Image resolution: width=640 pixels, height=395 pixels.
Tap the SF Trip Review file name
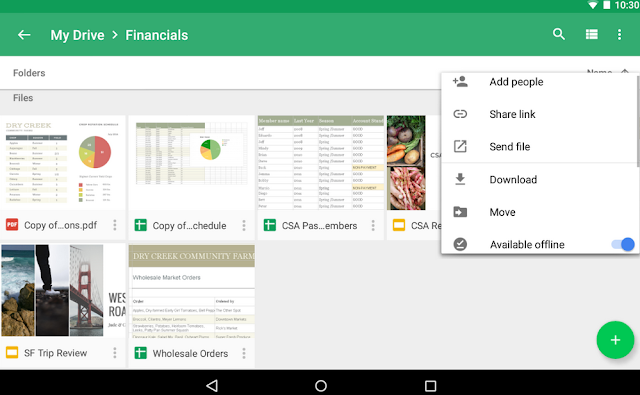pos(55,353)
